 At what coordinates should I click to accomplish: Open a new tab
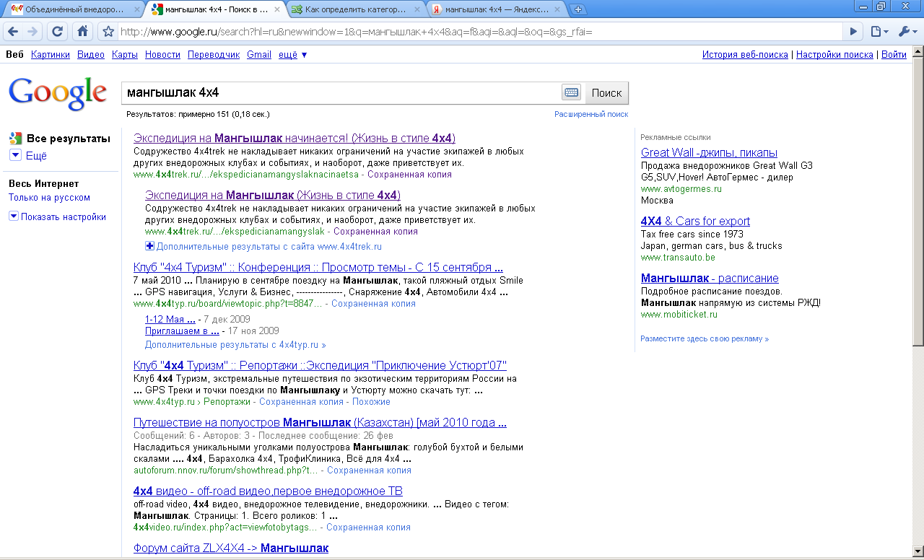click(x=577, y=9)
